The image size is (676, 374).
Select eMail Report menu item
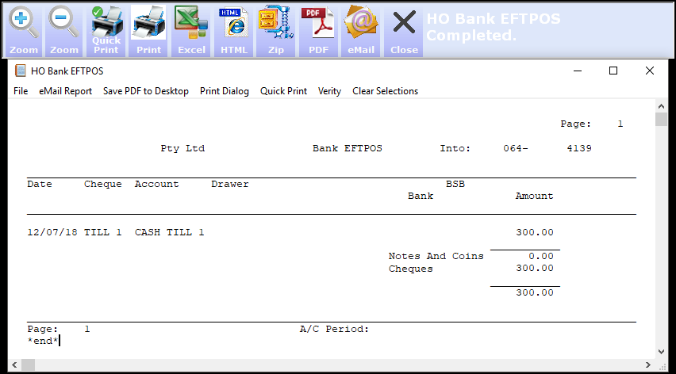[66, 91]
